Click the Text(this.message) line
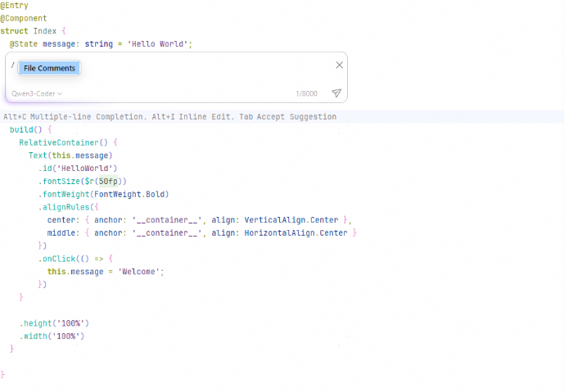This screenshot has height=392, width=564. 70,155
